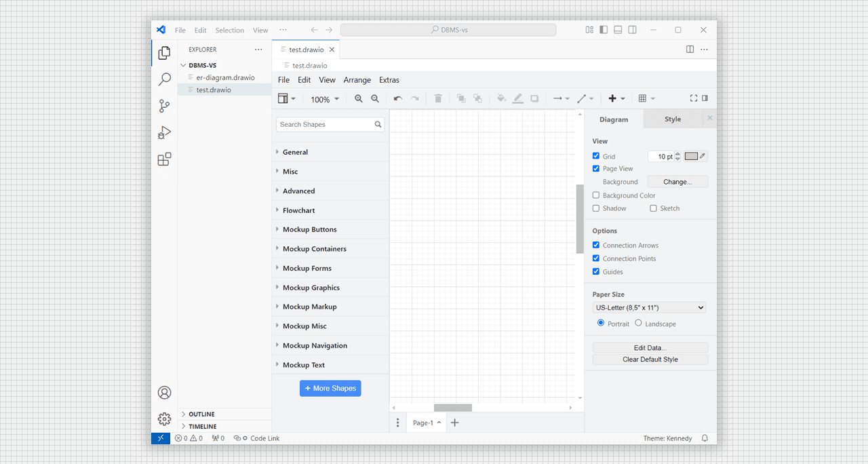Image resolution: width=868 pixels, height=464 pixels.
Task: Click the Redo arrow in draw.io toolbar
Action: (414, 99)
